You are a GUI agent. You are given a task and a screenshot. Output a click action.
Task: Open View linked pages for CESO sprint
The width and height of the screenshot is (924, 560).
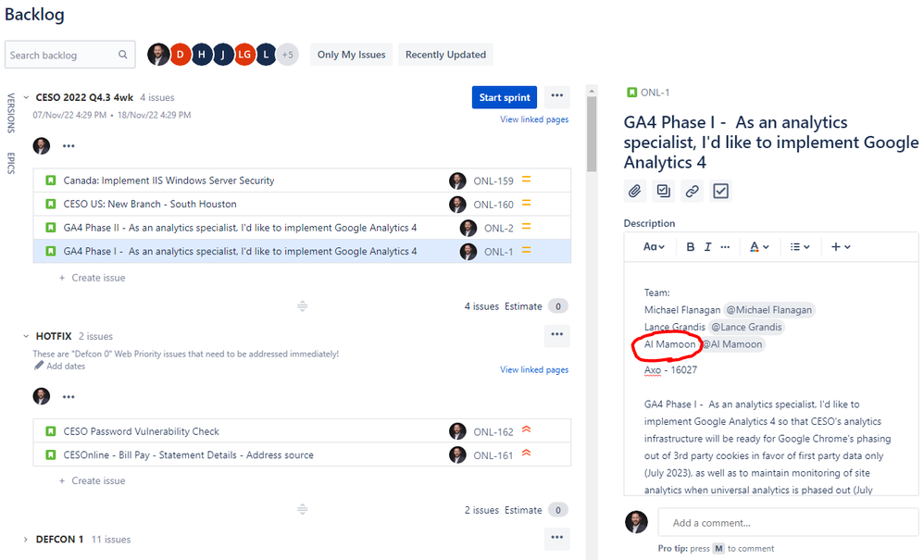click(x=534, y=119)
